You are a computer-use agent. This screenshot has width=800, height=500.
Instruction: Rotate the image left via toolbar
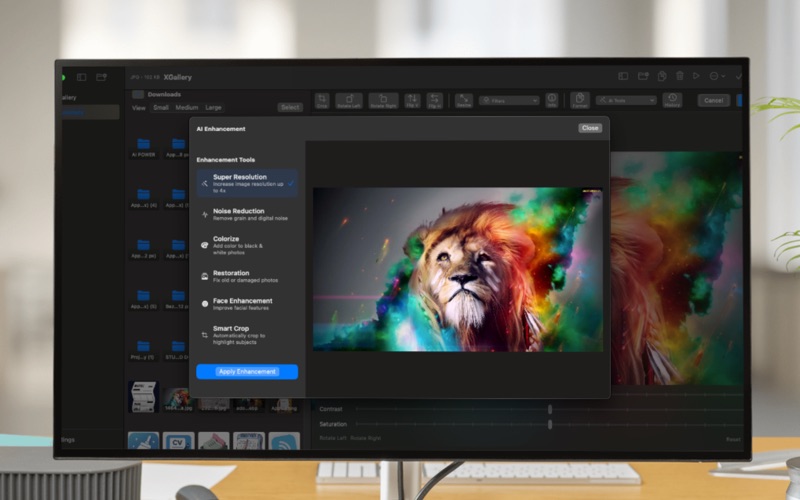(x=349, y=101)
